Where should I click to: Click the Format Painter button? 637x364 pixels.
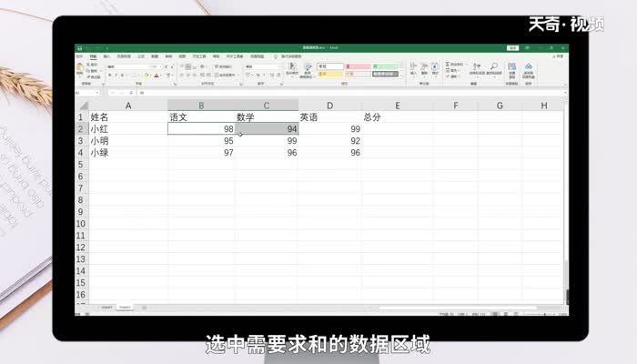(x=93, y=76)
